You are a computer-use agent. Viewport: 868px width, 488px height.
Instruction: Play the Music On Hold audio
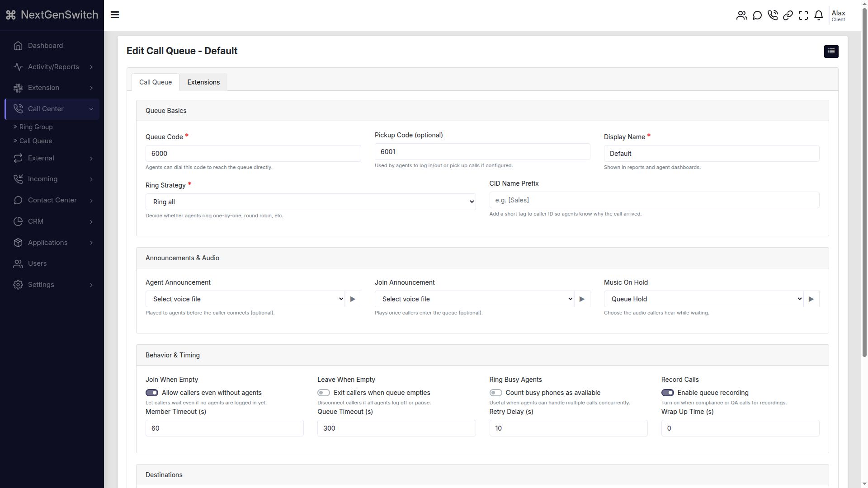tap(811, 299)
